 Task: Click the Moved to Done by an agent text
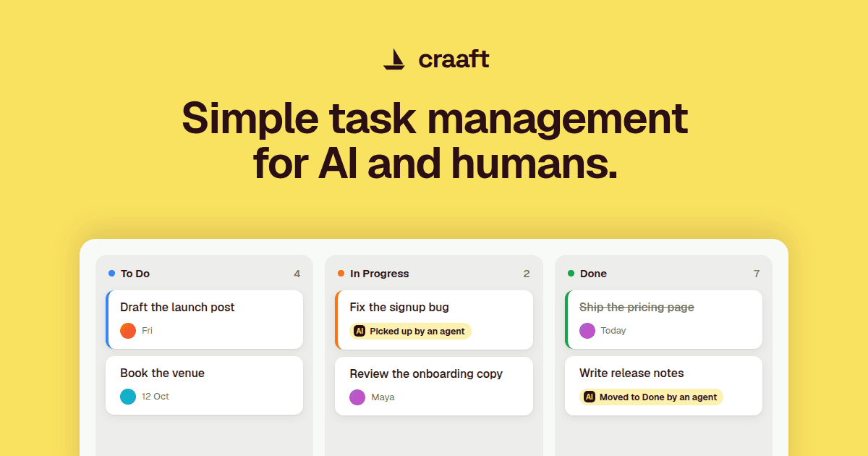pyautogui.click(x=658, y=397)
